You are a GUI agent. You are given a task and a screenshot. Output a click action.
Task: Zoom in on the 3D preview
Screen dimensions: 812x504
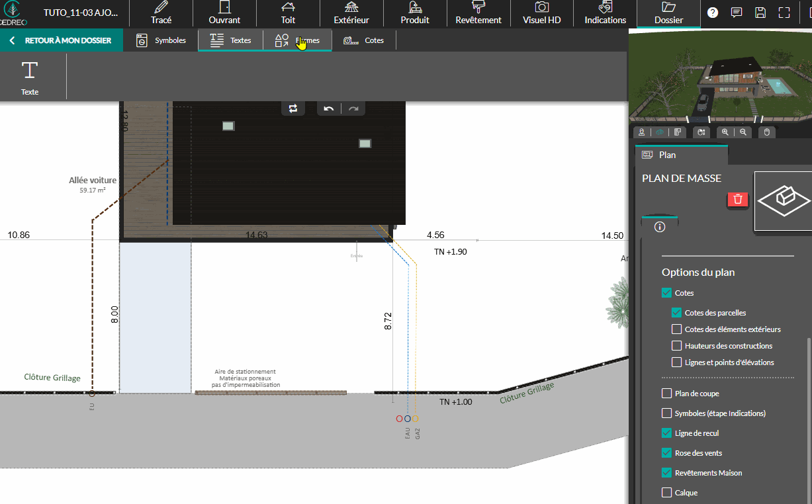click(x=725, y=132)
